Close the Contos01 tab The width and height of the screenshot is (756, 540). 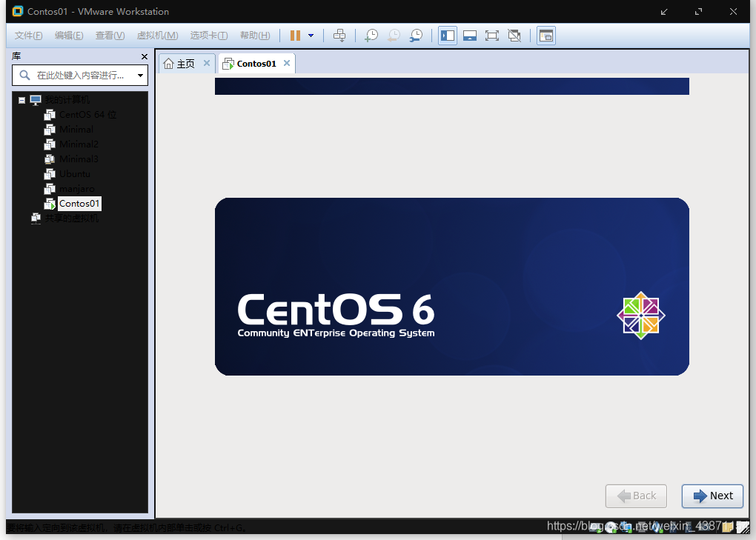(287, 63)
